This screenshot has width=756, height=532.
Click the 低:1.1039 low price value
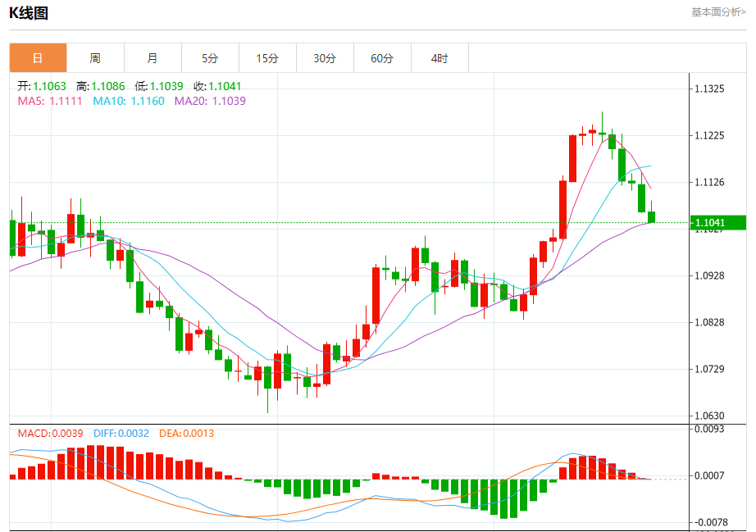click(x=158, y=86)
